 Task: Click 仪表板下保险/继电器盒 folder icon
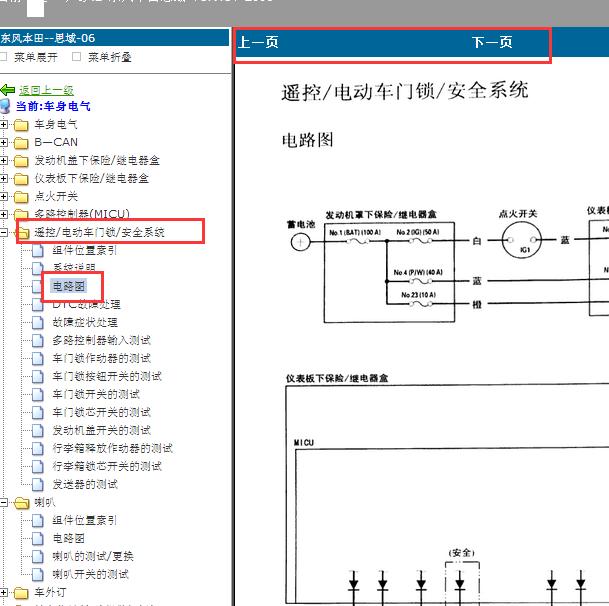tap(21, 179)
